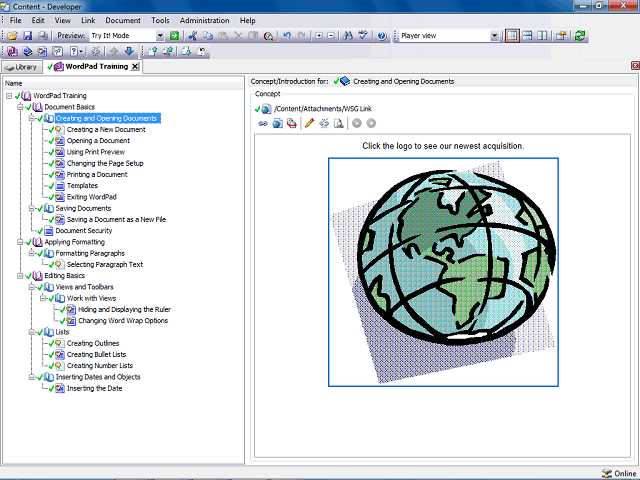Click the Copy toolbar icon

click(208, 36)
